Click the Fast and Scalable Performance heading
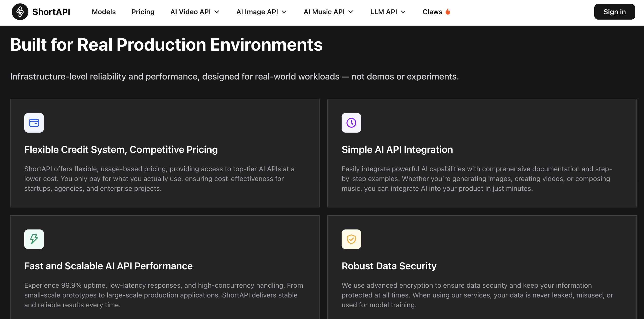Image resolution: width=644 pixels, height=319 pixels. pyautogui.click(x=108, y=266)
